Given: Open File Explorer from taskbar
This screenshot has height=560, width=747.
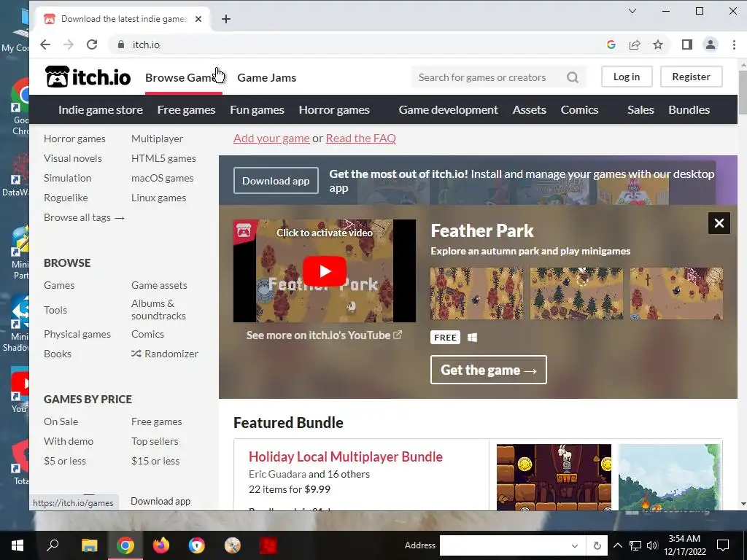Looking at the screenshot, I should pos(89,545).
